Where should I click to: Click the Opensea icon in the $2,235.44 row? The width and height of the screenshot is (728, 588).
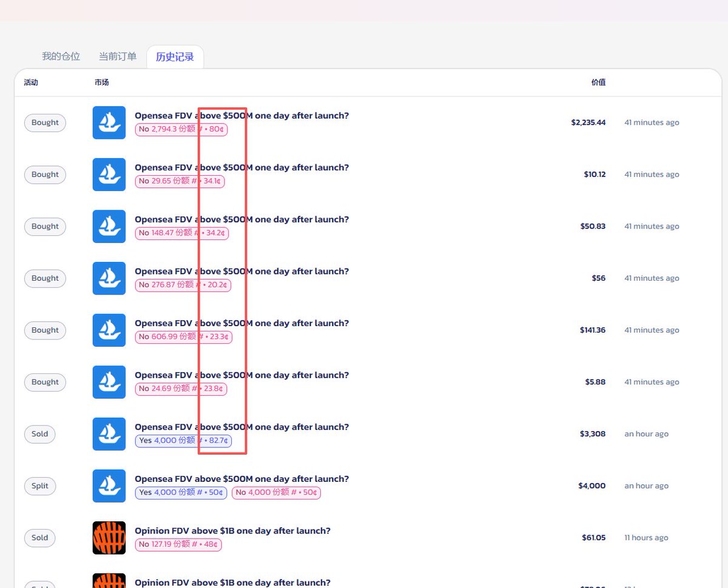[109, 122]
